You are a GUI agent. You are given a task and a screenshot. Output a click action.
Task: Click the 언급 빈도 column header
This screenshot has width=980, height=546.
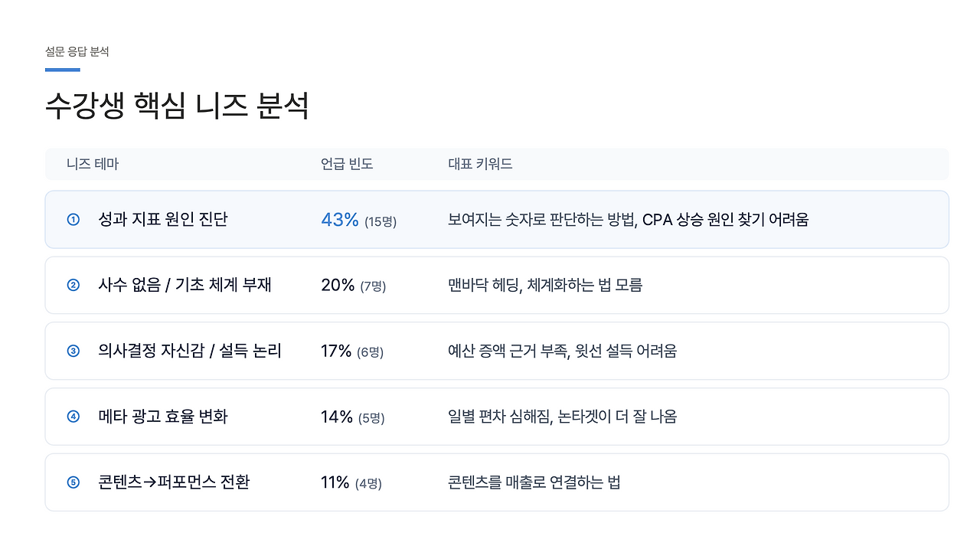click(347, 164)
